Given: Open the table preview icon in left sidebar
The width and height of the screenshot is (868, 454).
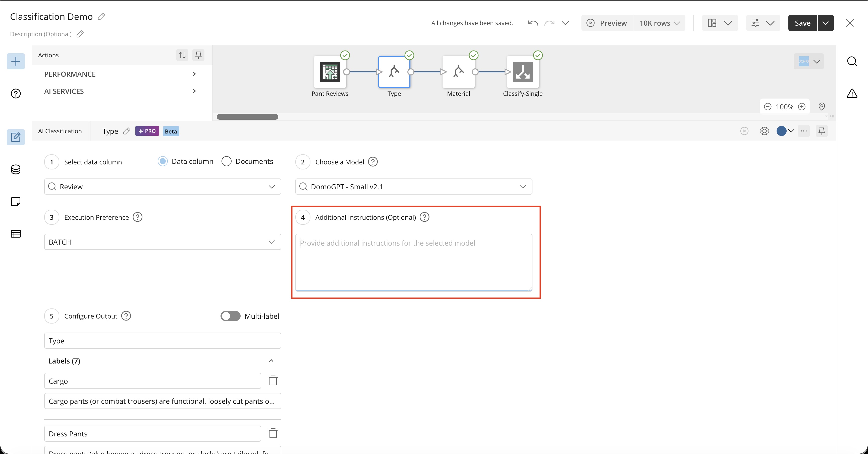Looking at the screenshot, I should pos(16,234).
